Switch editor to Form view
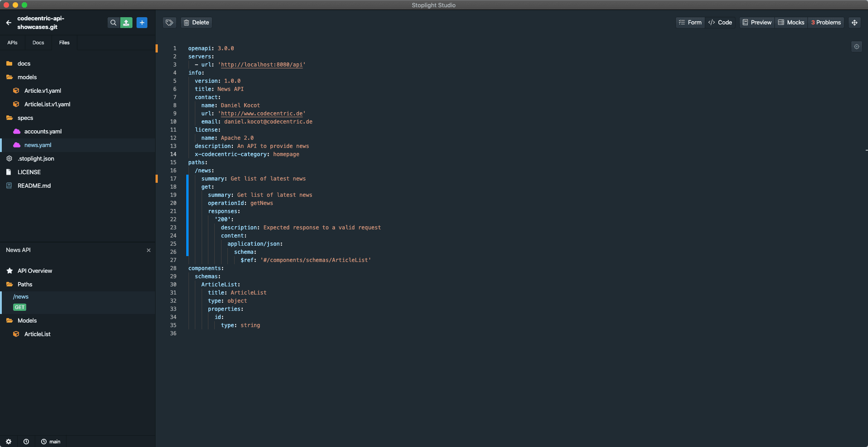This screenshot has width=868, height=447. (690, 23)
